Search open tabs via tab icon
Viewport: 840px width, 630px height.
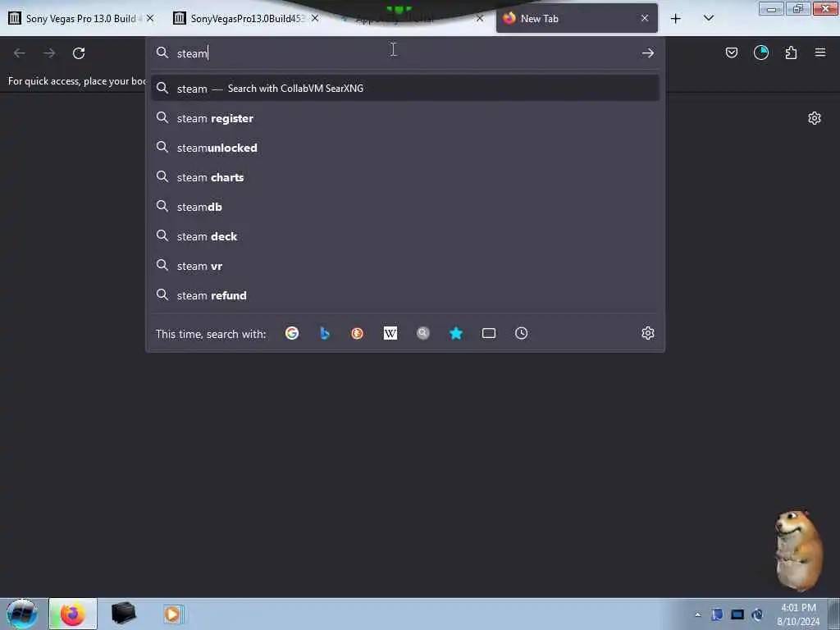click(489, 333)
